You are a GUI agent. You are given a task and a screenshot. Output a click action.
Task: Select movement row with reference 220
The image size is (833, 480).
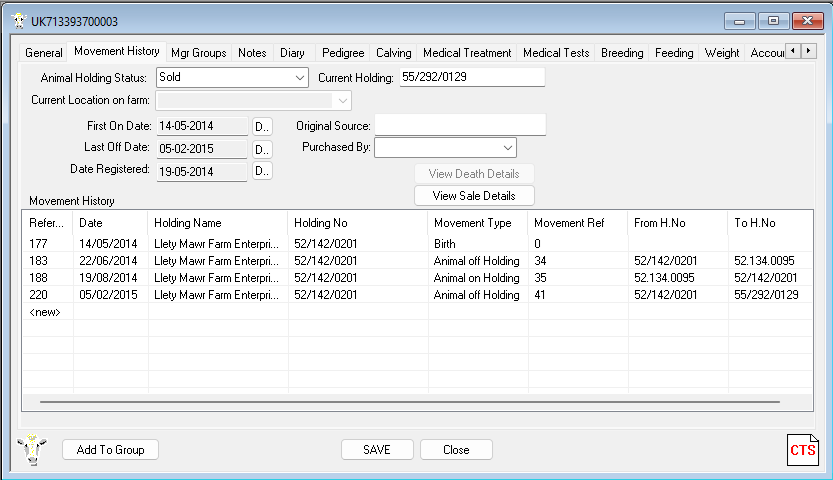(x=417, y=295)
